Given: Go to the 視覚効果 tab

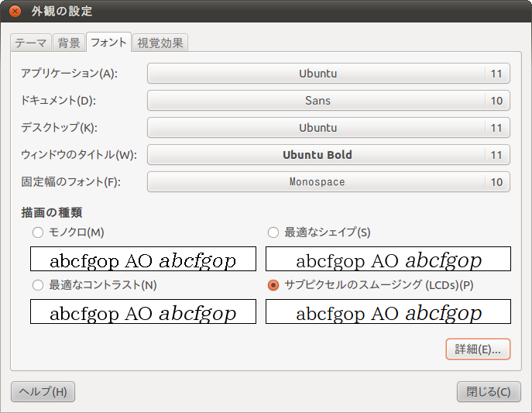Looking at the screenshot, I should click(x=160, y=43).
